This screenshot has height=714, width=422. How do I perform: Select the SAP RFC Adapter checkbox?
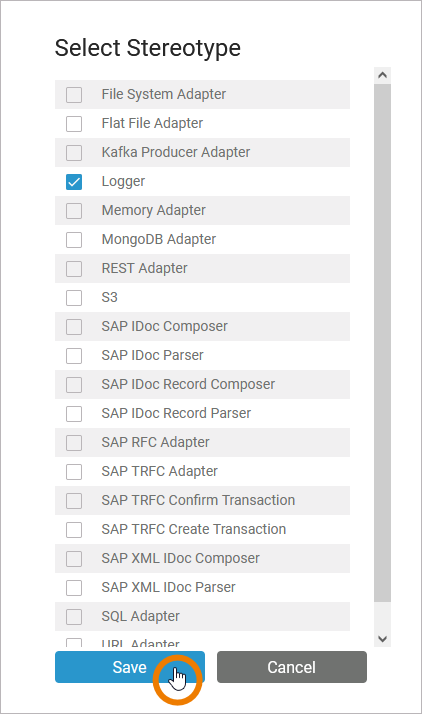pyautogui.click(x=74, y=443)
